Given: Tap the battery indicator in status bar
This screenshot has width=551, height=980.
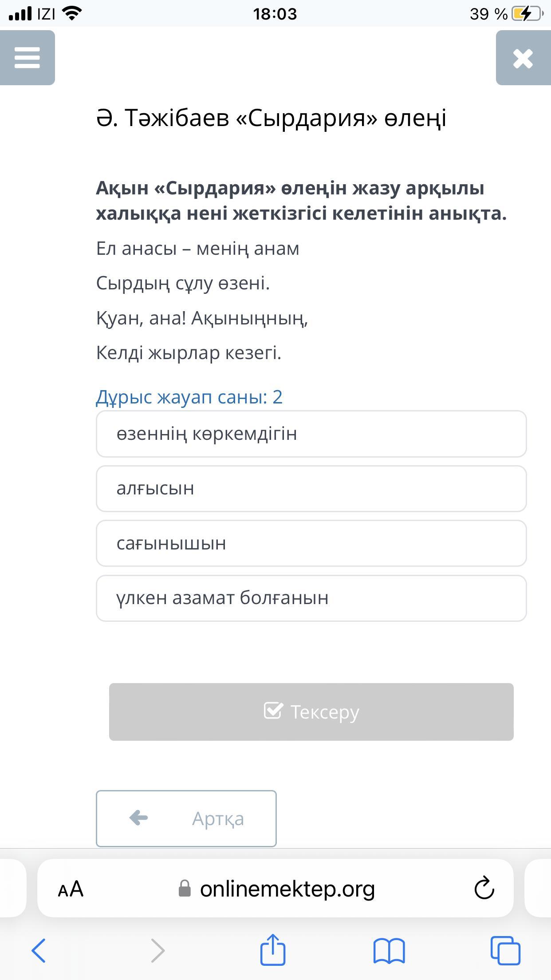Looking at the screenshot, I should (527, 14).
